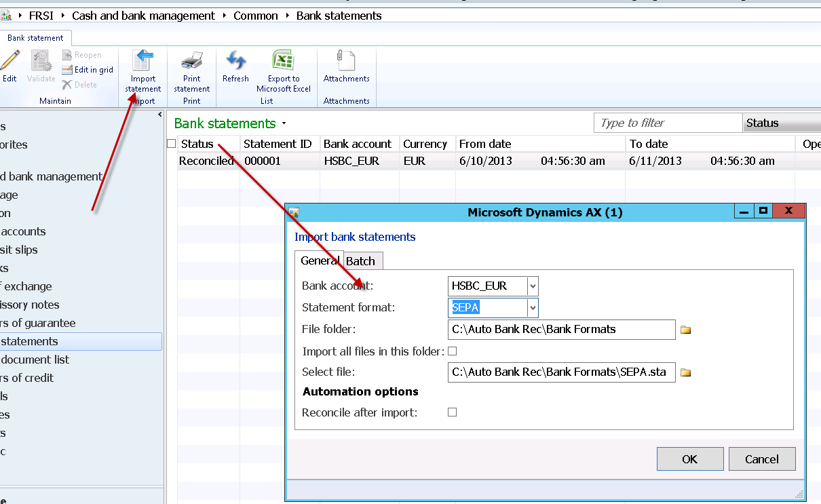Switch to the Batch tab
Image resolution: width=821 pixels, height=504 pixels.
click(362, 260)
